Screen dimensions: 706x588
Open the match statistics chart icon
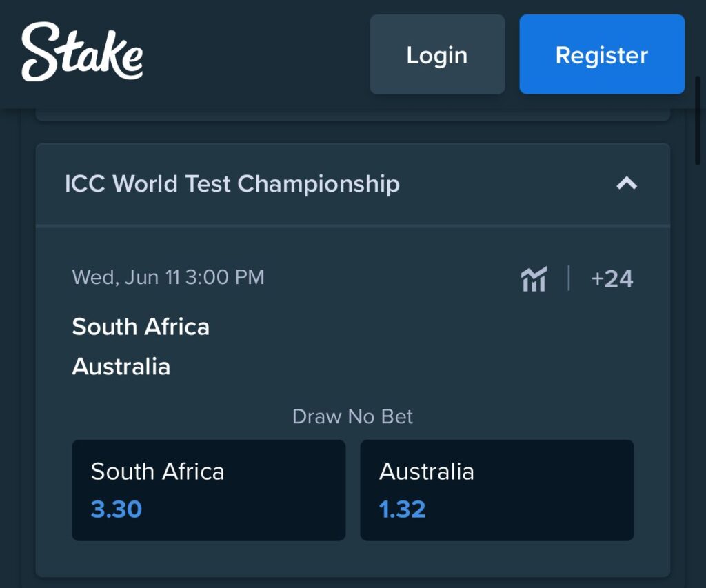coord(534,278)
